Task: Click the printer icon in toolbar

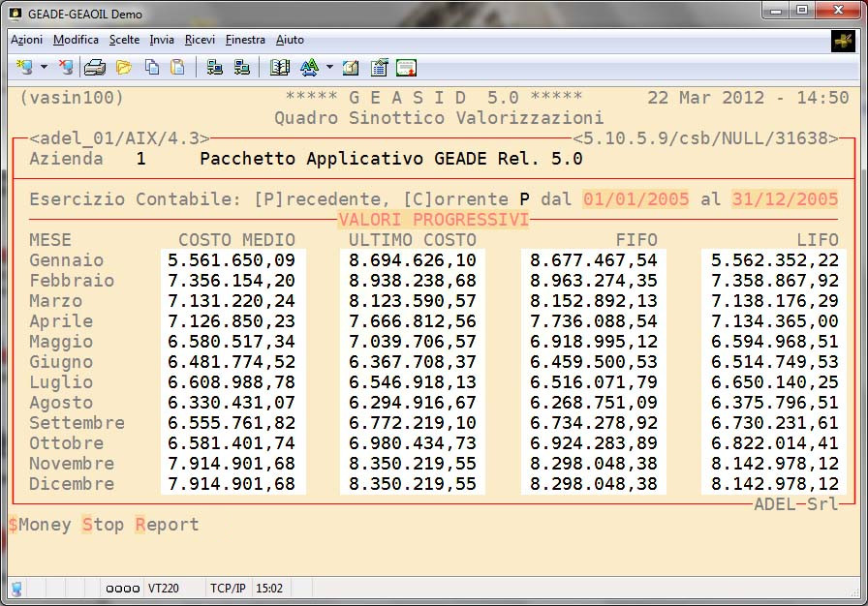Action: point(94,67)
